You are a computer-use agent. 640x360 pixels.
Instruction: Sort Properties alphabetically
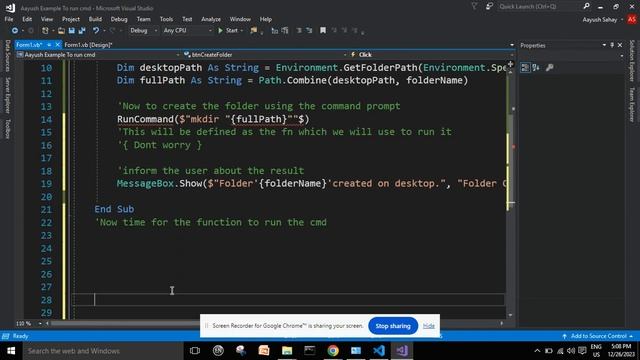click(x=536, y=68)
